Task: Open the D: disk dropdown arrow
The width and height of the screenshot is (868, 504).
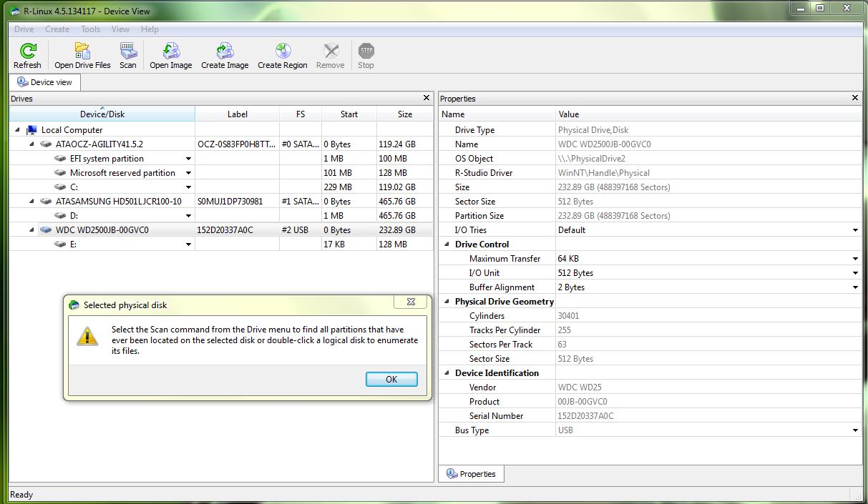Action: pos(189,216)
